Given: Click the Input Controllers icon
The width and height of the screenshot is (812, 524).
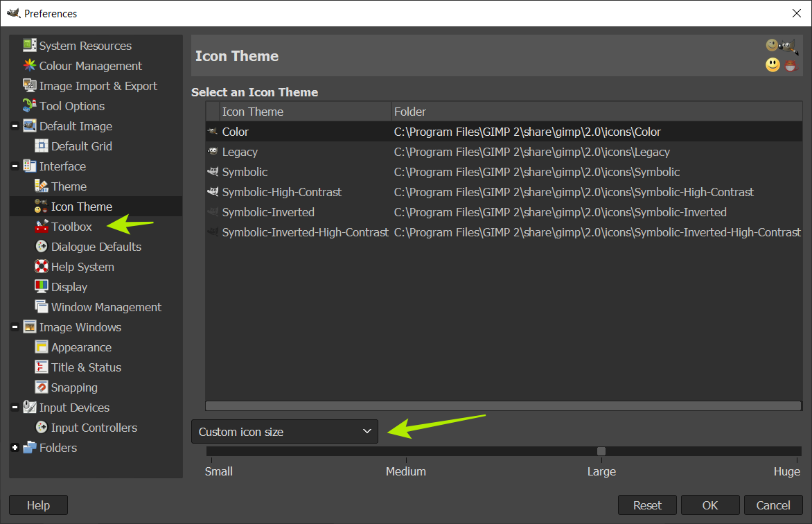Looking at the screenshot, I should click(42, 428).
